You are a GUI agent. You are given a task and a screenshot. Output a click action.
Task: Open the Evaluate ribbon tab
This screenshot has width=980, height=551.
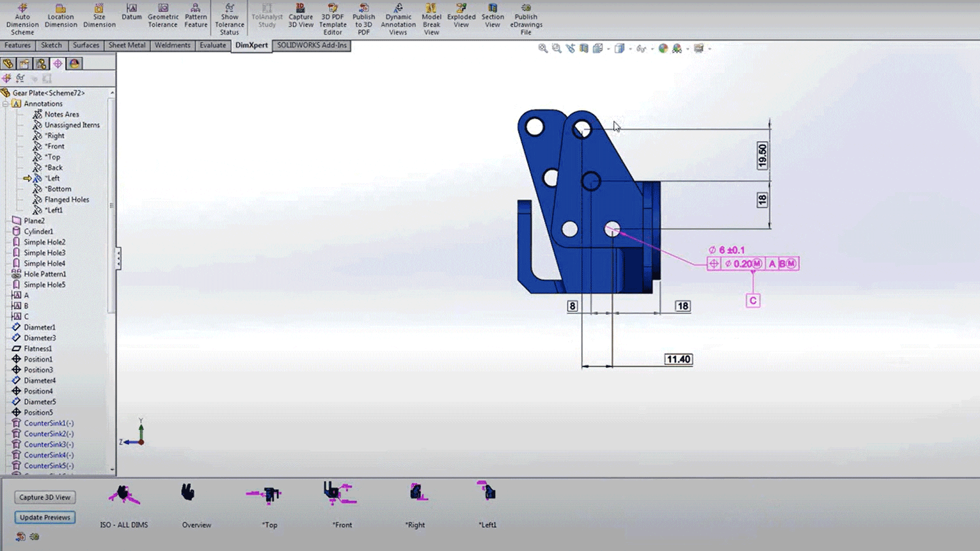point(213,45)
